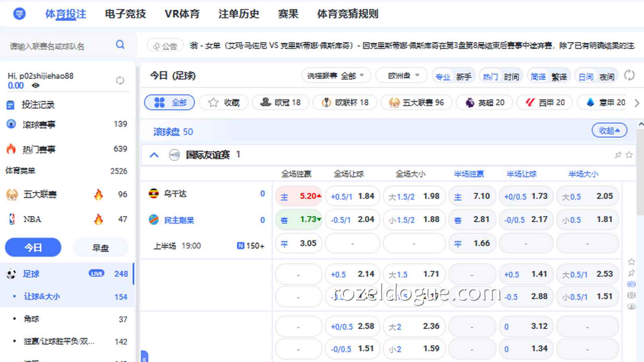This screenshot has height=362, width=644.
Task: Switch to 夜间 night mode
Action: [606, 76]
